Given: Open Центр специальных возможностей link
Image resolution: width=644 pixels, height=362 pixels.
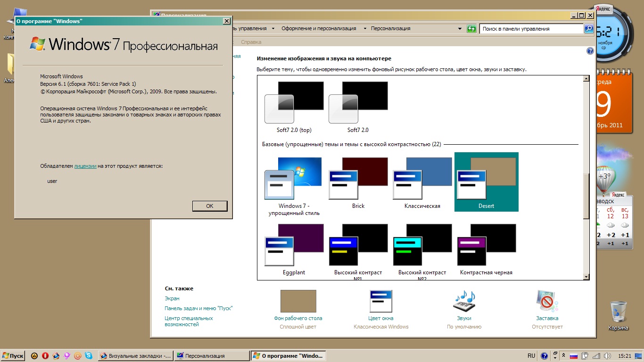Looking at the screenshot, I should coord(189,321).
